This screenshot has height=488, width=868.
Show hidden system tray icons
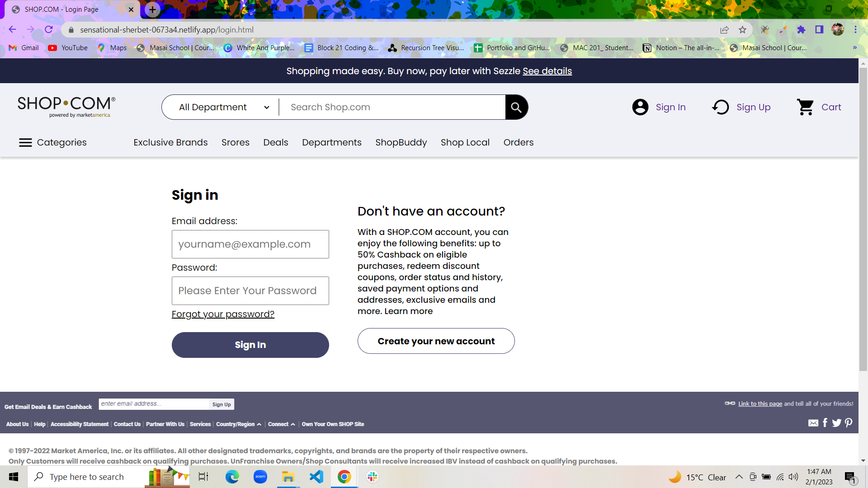(x=739, y=477)
